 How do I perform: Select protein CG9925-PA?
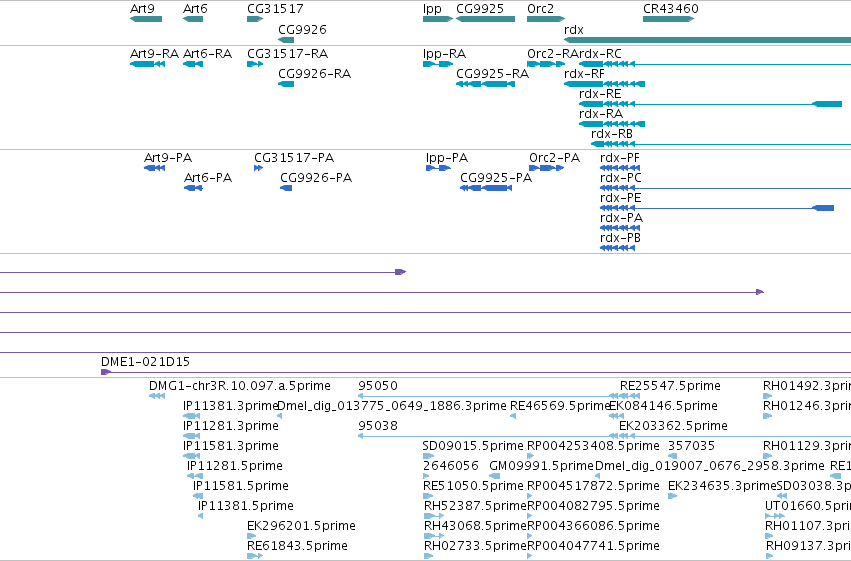coord(486,188)
